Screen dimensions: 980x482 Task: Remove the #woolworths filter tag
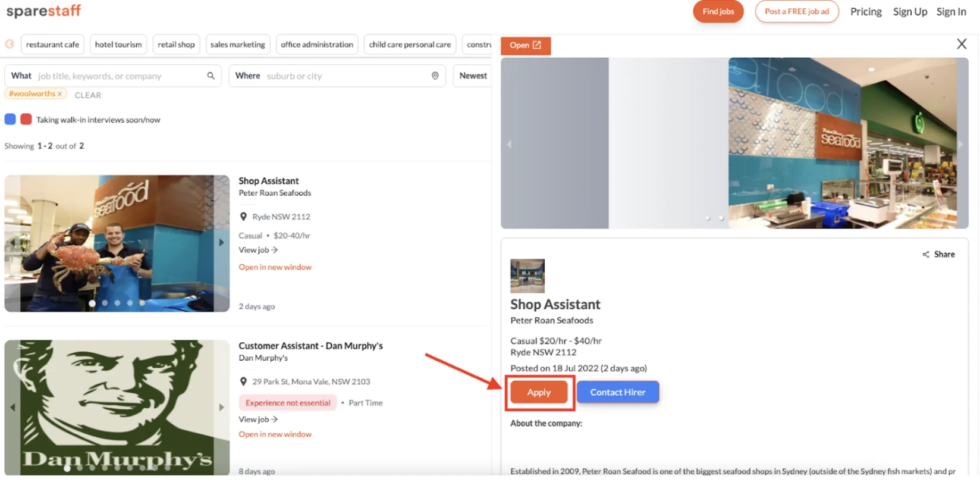(x=59, y=94)
